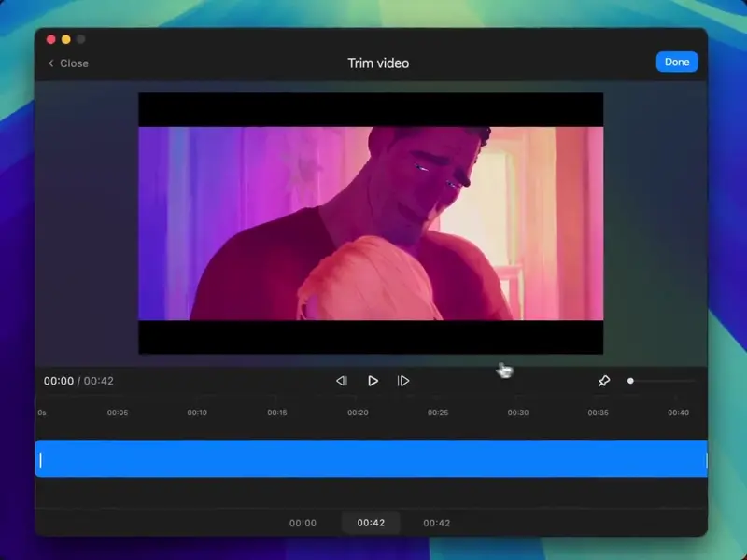The height and width of the screenshot is (560, 747).
Task: Step back one frame
Action: pos(342,381)
